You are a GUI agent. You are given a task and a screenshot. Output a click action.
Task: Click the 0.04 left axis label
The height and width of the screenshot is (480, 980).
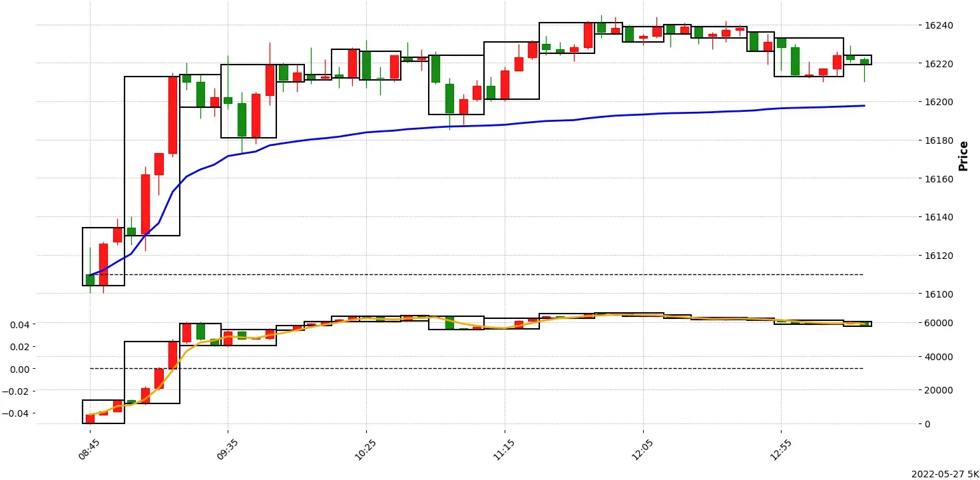point(20,325)
